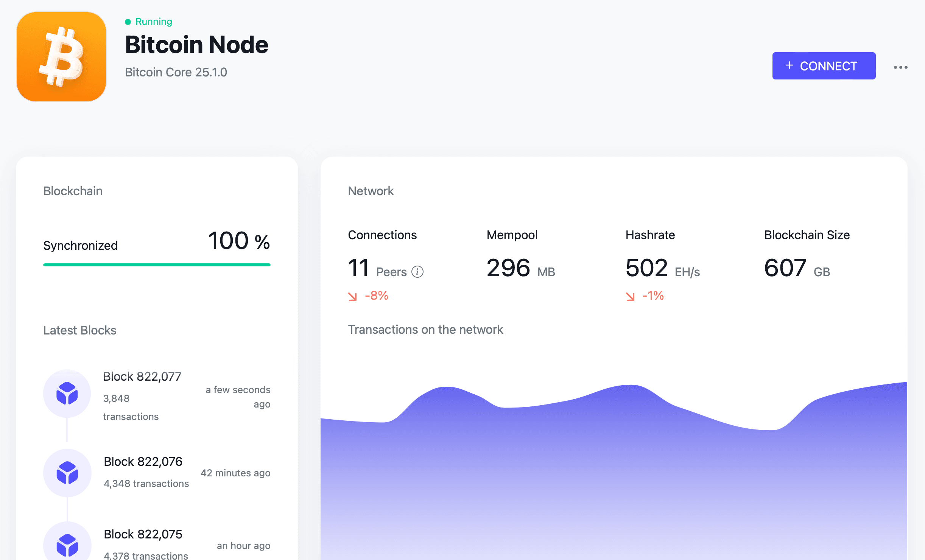The height and width of the screenshot is (560, 925).
Task: Click the 11 Peers connections value
Action: click(x=377, y=268)
